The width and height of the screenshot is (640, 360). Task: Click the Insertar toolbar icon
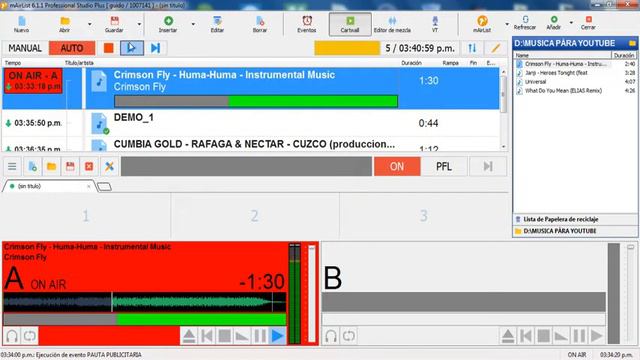pos(168,24)
